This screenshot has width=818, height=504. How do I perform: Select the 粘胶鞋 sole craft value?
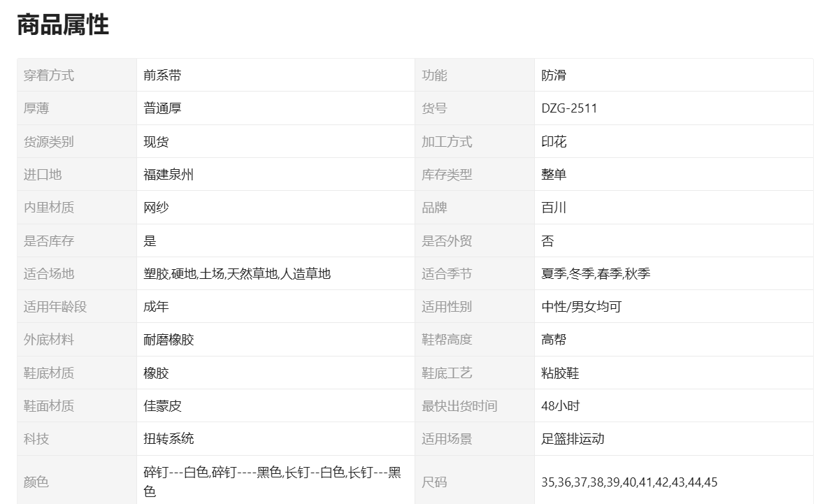(560, 373)
